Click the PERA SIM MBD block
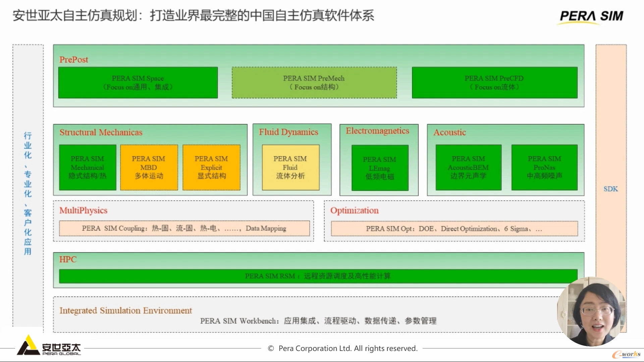The image size is (644, 362). (x=149, y=167)
